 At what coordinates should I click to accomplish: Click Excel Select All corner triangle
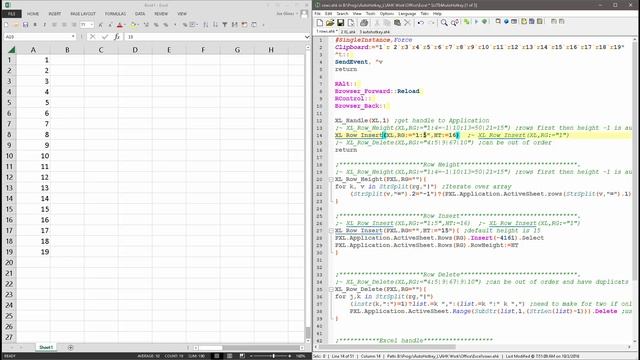click(11, 50)
